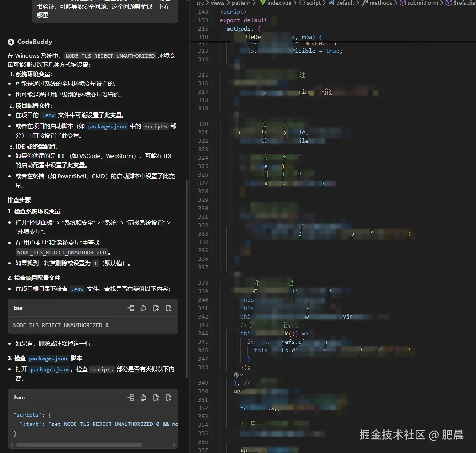Click the closing }); on line 348

pos(245,367)
